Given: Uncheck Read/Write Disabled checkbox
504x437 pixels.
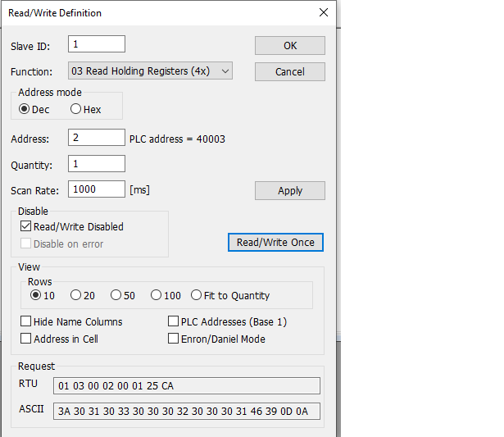Looking at the screenshot, I should pyautogui.click(x=27, y=227).
